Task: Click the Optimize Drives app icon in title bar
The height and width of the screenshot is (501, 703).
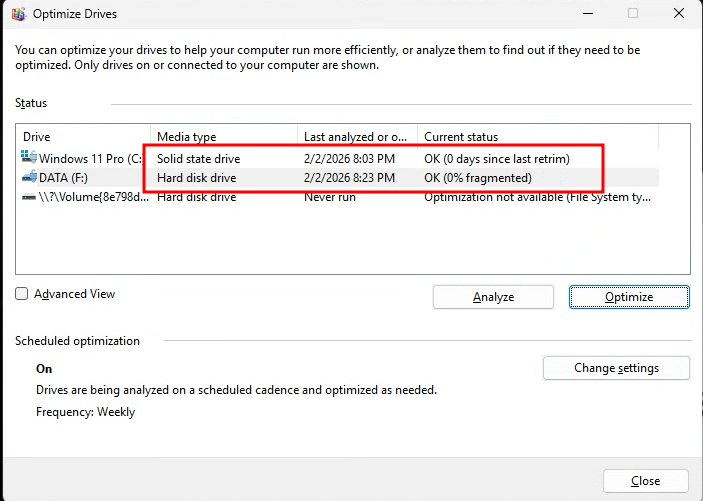Action: click(x=18, y=13)
